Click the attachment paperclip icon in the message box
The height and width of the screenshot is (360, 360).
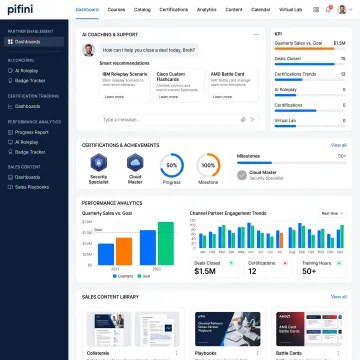pos(243,120)
